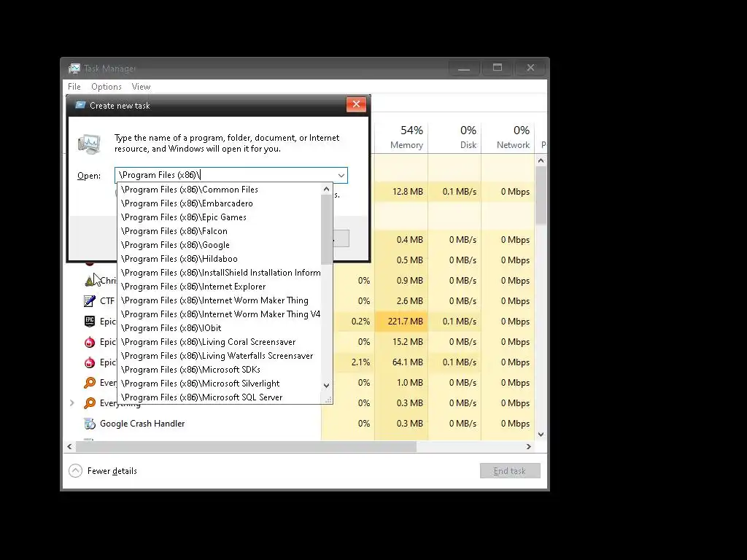Sort by the Disk column header

tap(455, 136)
